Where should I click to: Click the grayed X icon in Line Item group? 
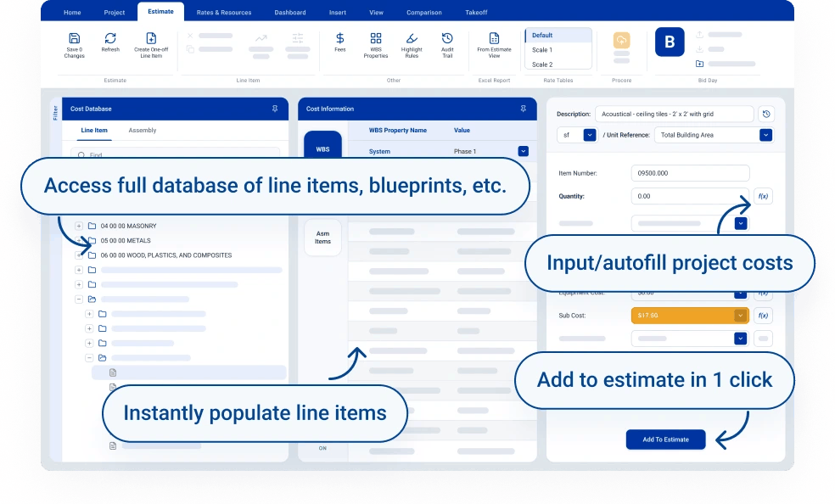coord(190,36)
